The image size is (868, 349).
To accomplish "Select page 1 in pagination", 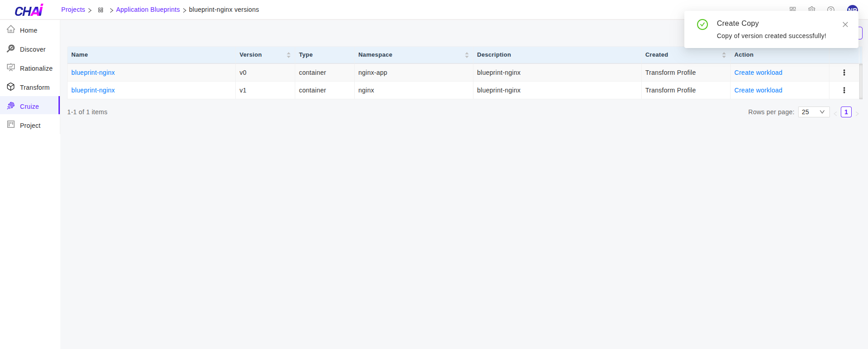I will (x=846, y=112).
